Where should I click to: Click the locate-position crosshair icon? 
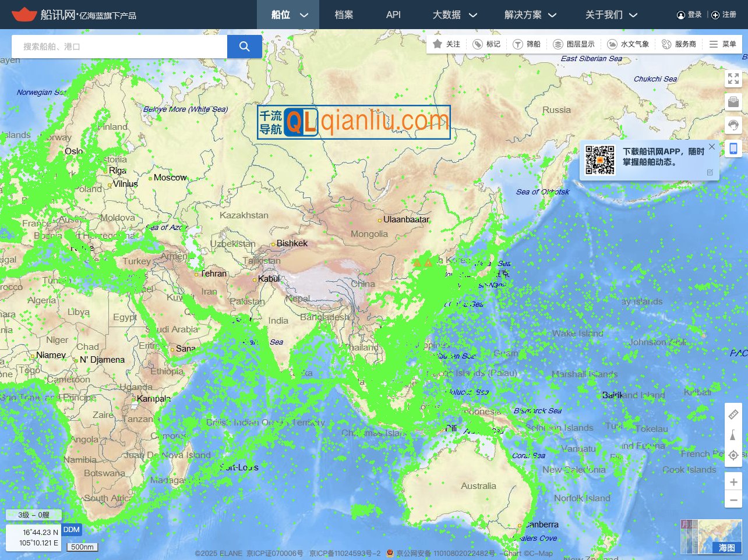click(733, 455)
